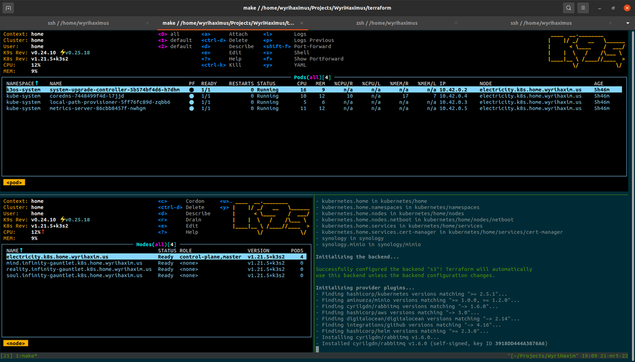Click the Nodes NAME column sort arrow
635x362 pixels.
pos(21,250)
